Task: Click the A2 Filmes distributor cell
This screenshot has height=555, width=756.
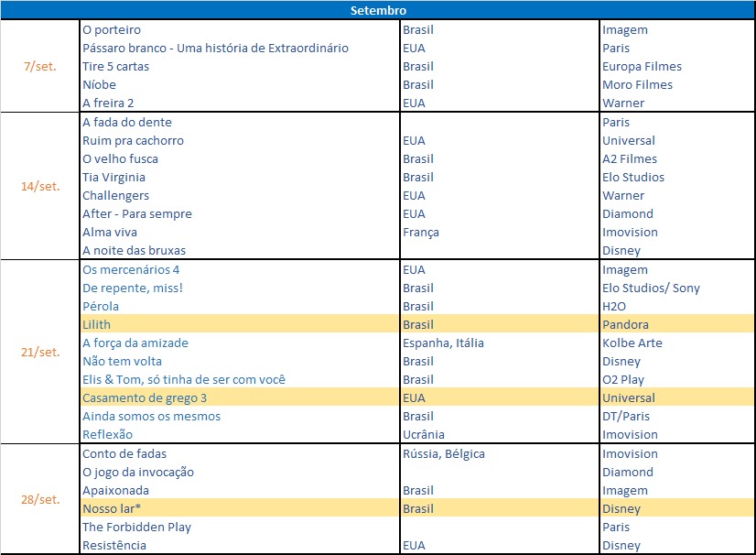Action: 629,158
